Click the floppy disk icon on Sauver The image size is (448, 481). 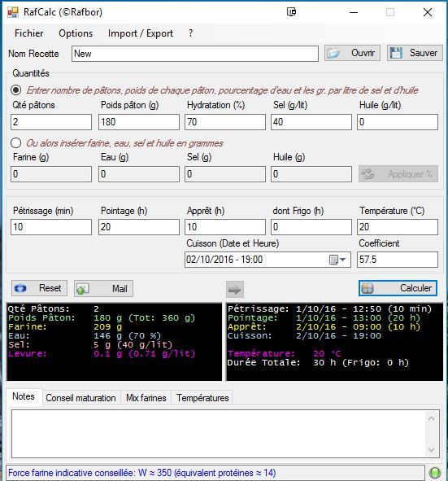click(x=396, y=53)
